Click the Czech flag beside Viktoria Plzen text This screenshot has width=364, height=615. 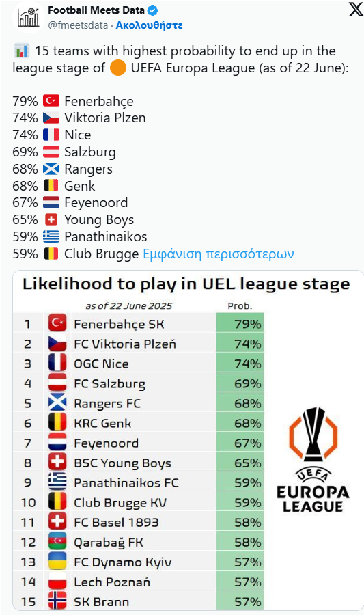[x=51, y=118]
